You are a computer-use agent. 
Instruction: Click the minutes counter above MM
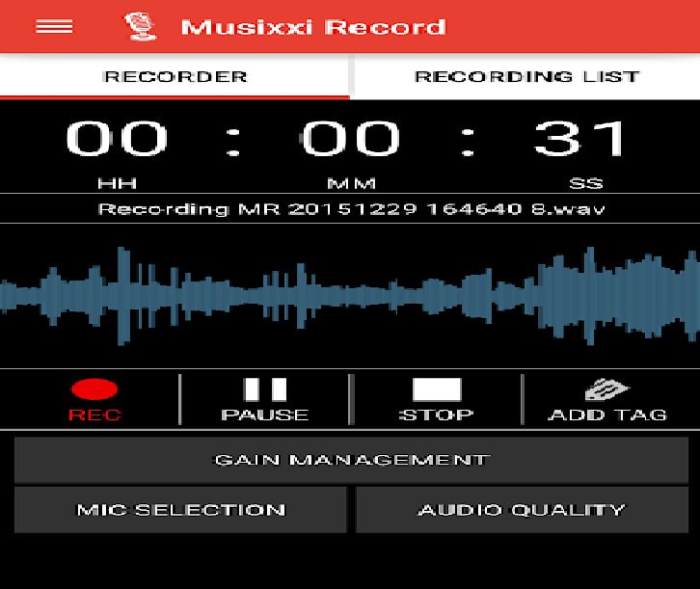(x=350, y=138)
